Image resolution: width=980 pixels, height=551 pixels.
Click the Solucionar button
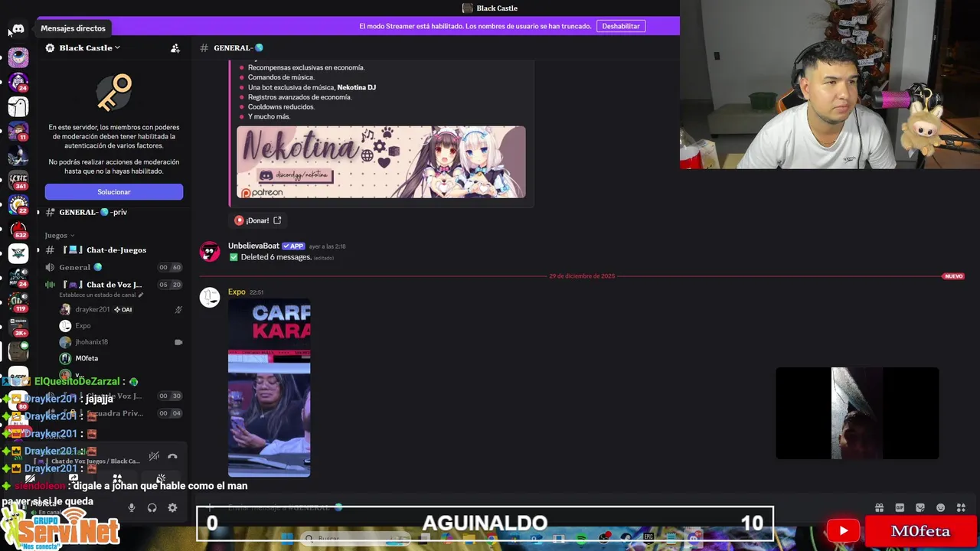114,192
